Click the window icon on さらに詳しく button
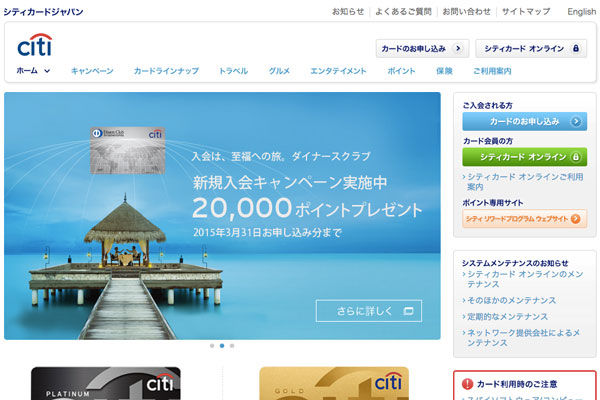This screenshot has width=600, height=400. tap(408, 311)
